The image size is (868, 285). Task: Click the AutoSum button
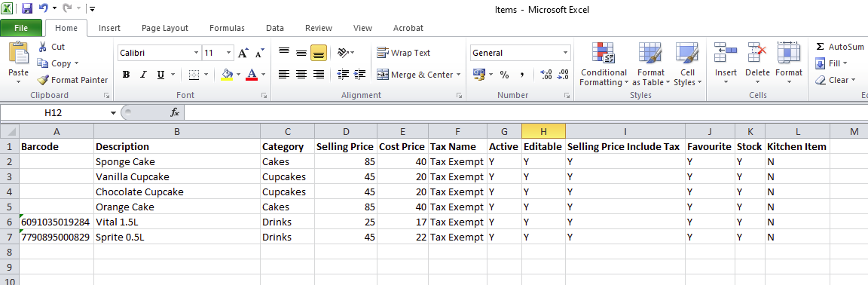click(x=840, y=47)
